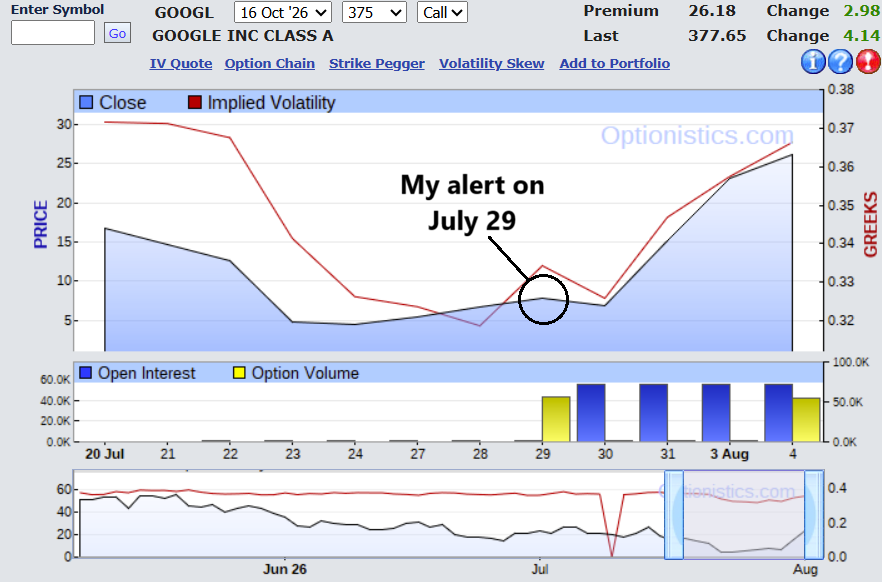The width and height of the screenshot is (882, 582).
Task: Open the strike price dropdown 375
Action: coord(374,12)
